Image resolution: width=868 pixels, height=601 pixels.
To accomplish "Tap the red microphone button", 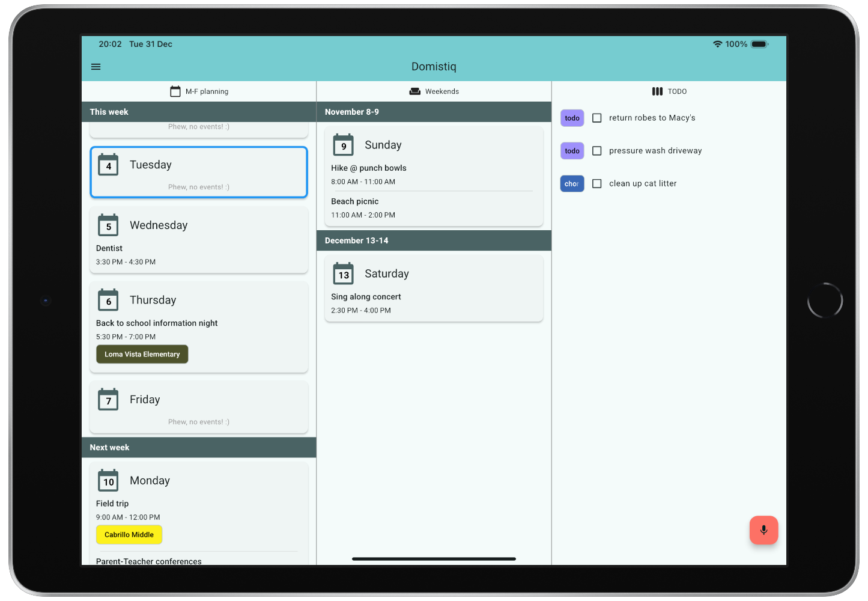I will pyautogui.click(x=763, y=530).
